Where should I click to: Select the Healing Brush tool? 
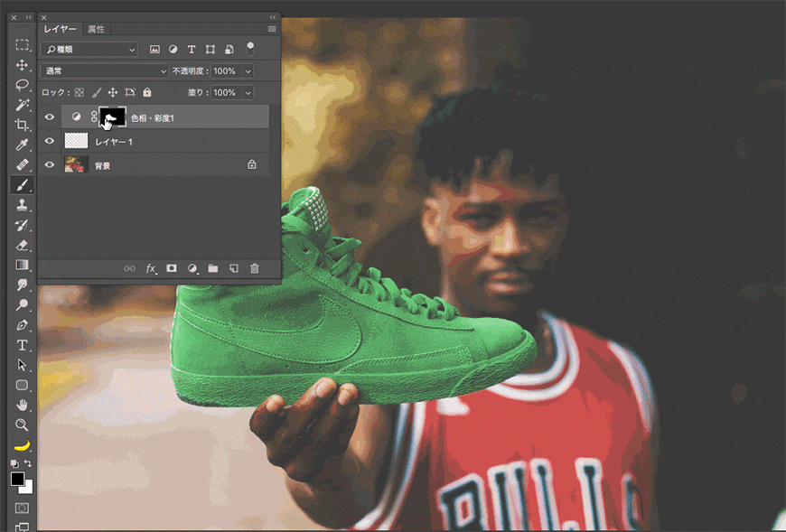point(22,164)
